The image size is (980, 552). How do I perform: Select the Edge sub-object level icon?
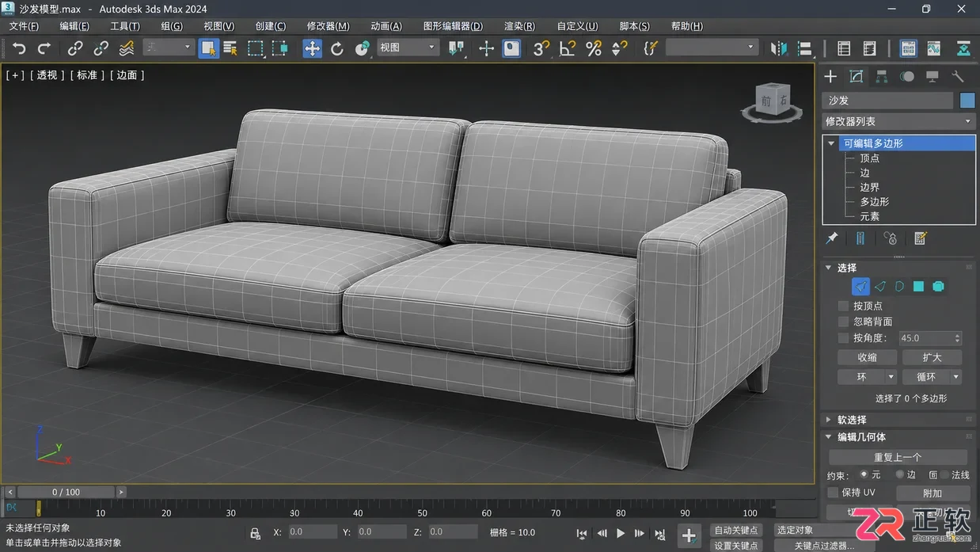880,286
